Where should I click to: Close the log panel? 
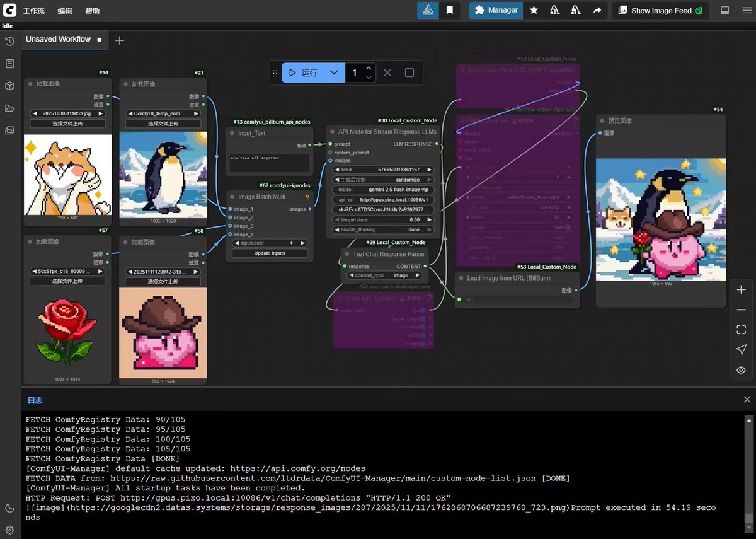[x=747, y=400]
